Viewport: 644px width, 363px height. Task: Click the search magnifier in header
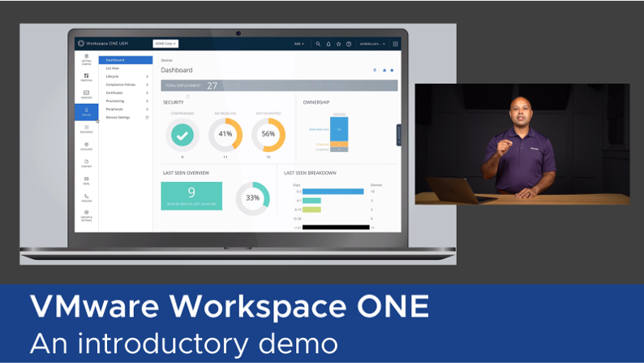click(318, 44)
